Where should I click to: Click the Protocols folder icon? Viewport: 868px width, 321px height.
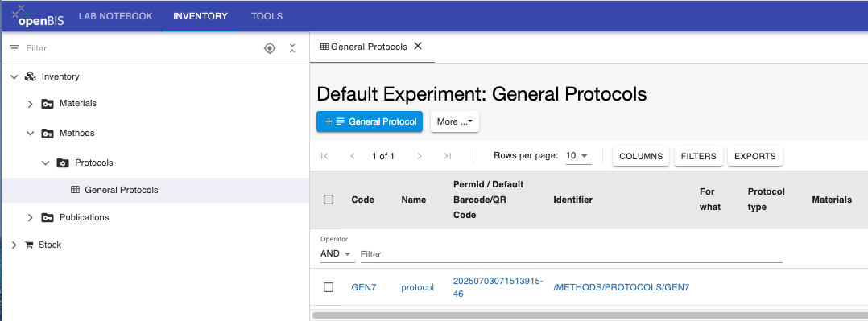pyautogui.click(x=63, y=163)
